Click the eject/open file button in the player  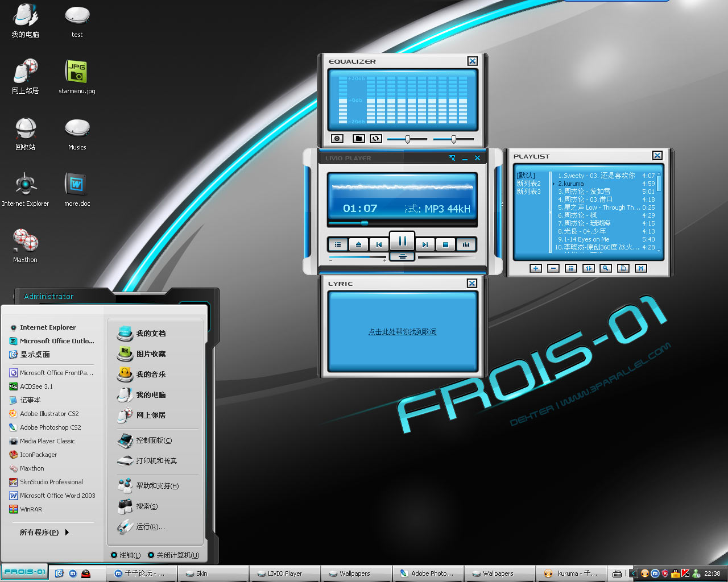coord(358,244)
